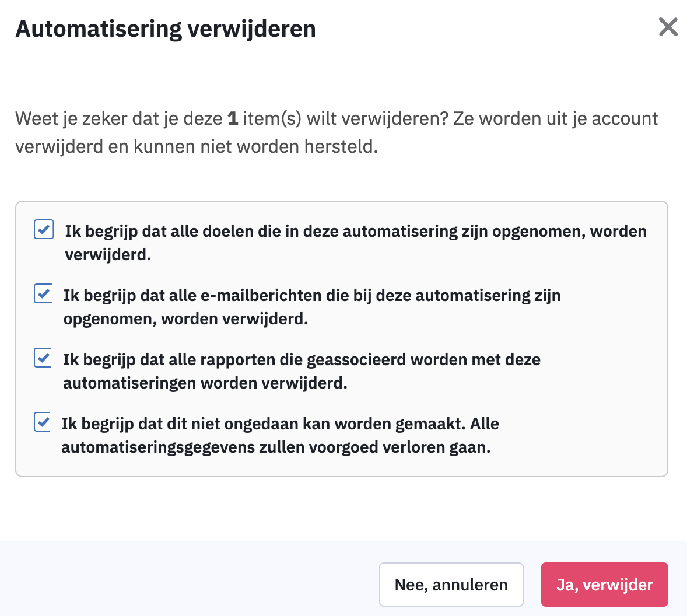Click the dismiss icon top right
Image resolution: width=687 pixels, height=616 pixels.
[x=668, y=27]
